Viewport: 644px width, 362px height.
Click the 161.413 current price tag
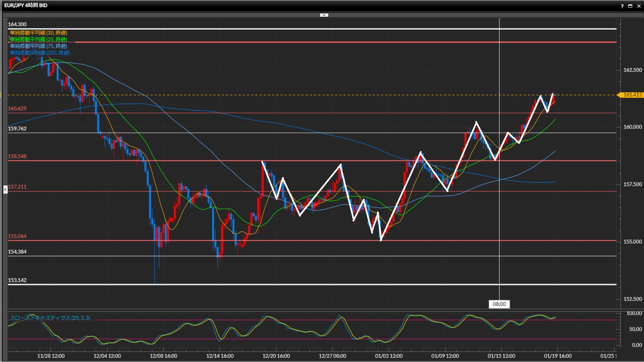632,95
